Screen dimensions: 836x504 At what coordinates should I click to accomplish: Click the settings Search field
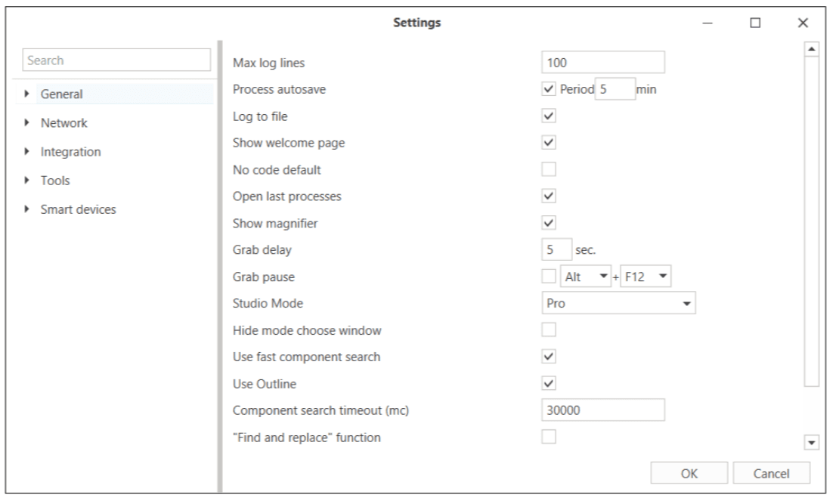(x=117, y=60)
